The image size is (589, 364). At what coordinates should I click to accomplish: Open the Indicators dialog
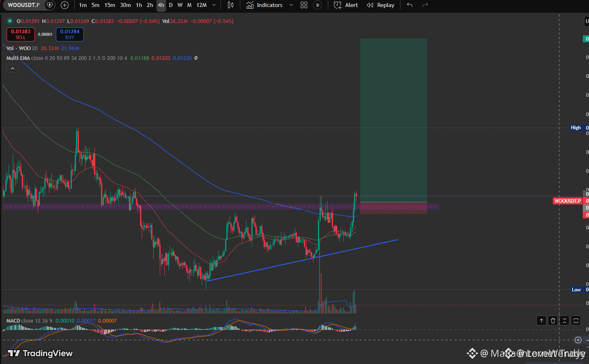pyautogui.click(x=264, y=5)
